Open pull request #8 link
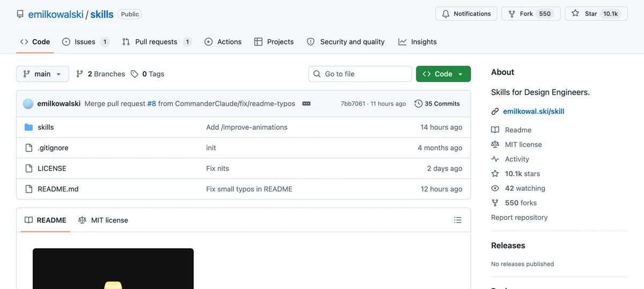The image size is (644, 289). point(152,103)
